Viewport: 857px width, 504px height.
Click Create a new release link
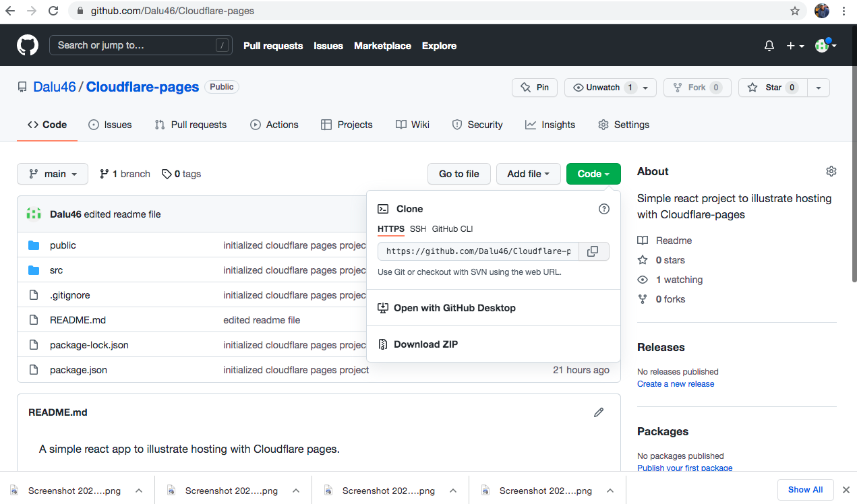click(x=676, y=384)
